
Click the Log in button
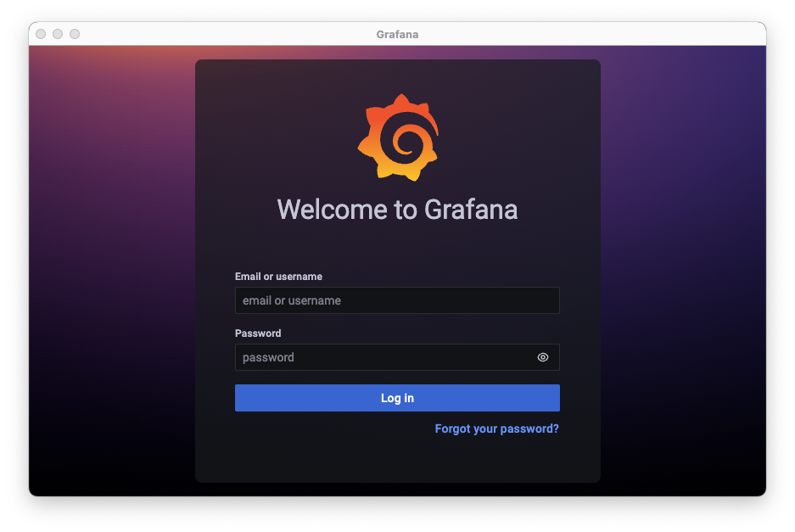(x=397, y=398)
